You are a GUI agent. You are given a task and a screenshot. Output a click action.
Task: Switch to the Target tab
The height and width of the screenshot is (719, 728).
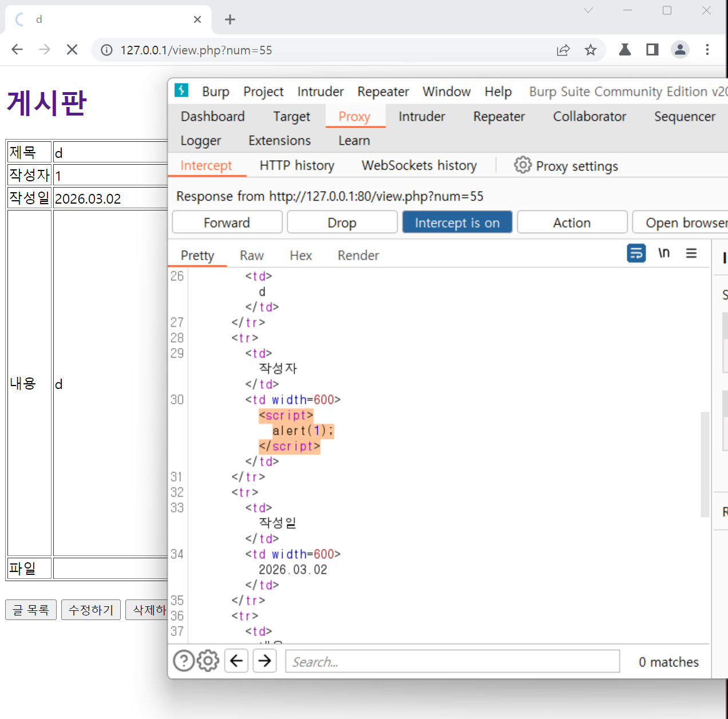tap(291, 116)
